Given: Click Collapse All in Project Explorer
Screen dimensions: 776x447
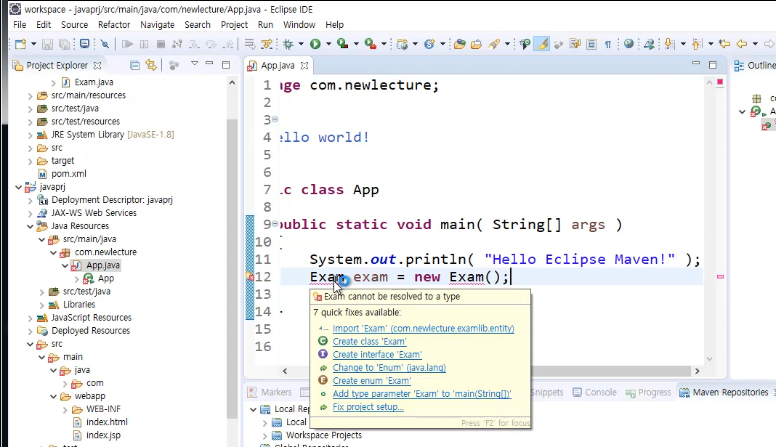Looking at the screenshot, I should pyautogui.click(x=135, y=65).
